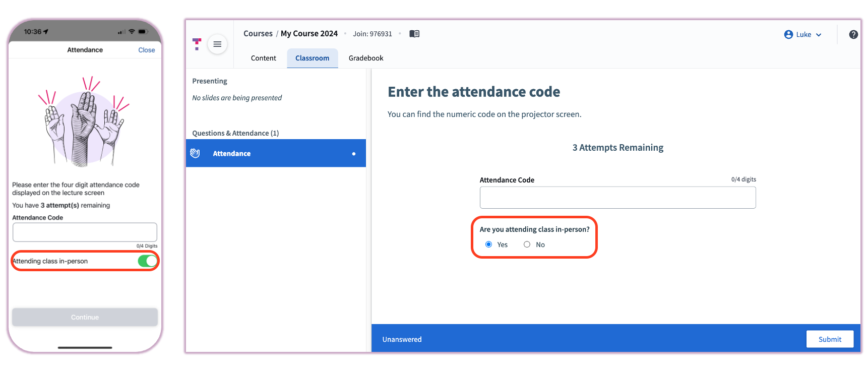868x365 pixels.
Task: Open the Content tab
Action: coord(263,58)
